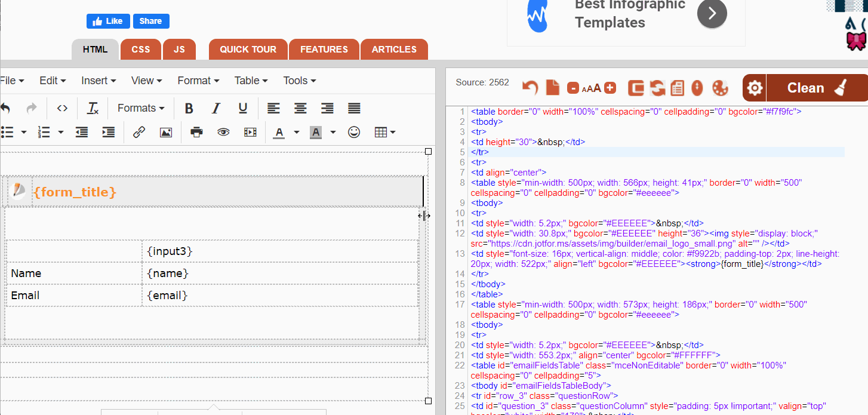
Task: Click the source code view icon
Action: pos(62,108)
